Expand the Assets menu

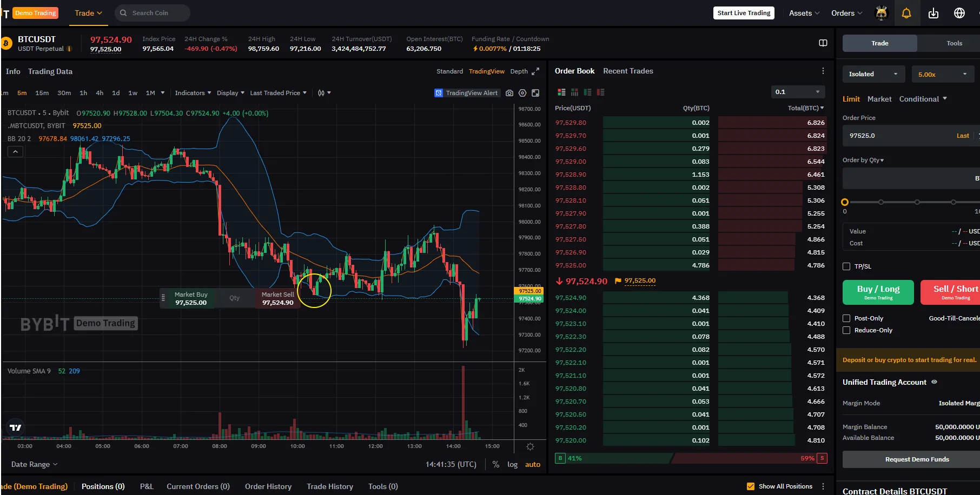point(804,13)
